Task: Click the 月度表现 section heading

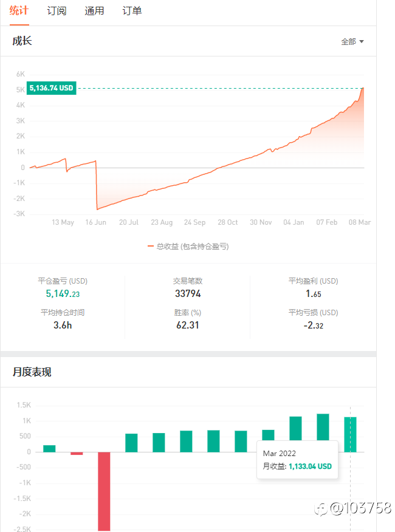Action: coord(32,372)
